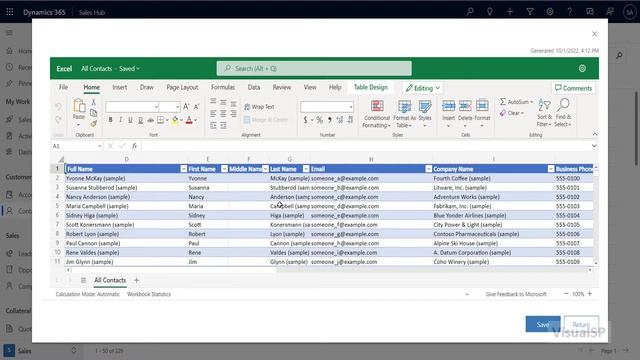Click the Comments button
The image size is (640, 360).
point(573,88)
